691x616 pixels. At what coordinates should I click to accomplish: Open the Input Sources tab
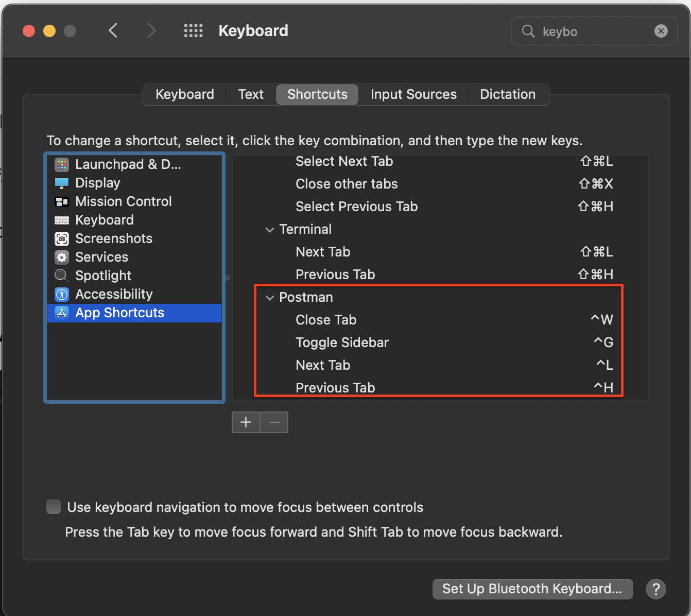coord(413,95)
